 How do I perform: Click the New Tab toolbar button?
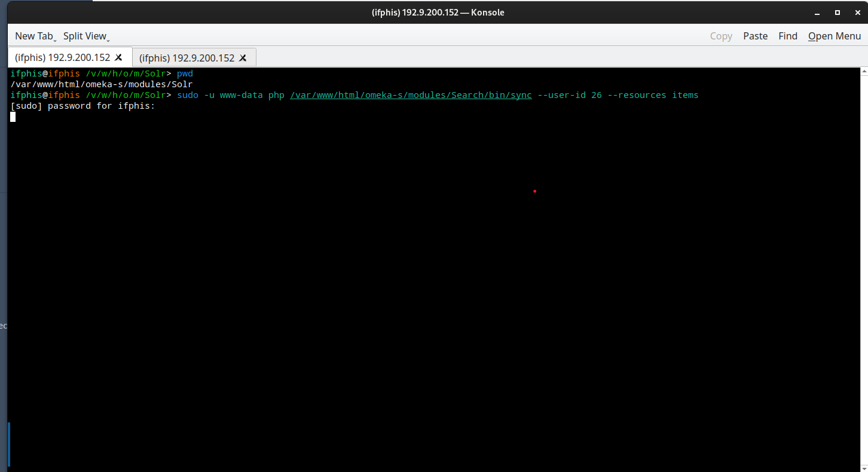(x=33, y=36)
